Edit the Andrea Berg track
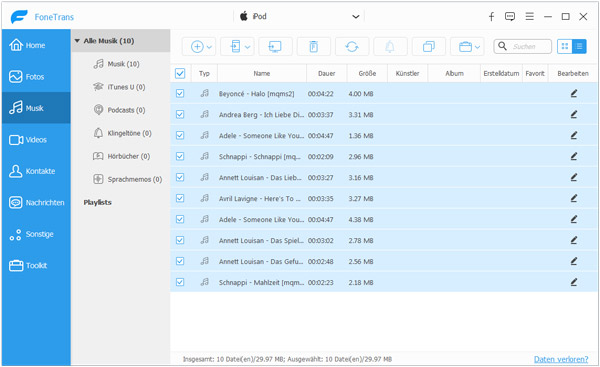This screenshot has height=367, width=600. 574,114
